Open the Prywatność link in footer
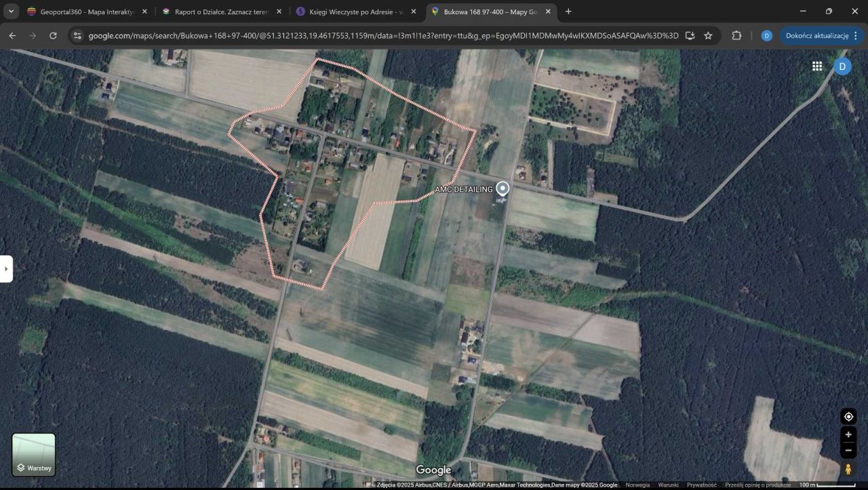 (x=701, y=485)
